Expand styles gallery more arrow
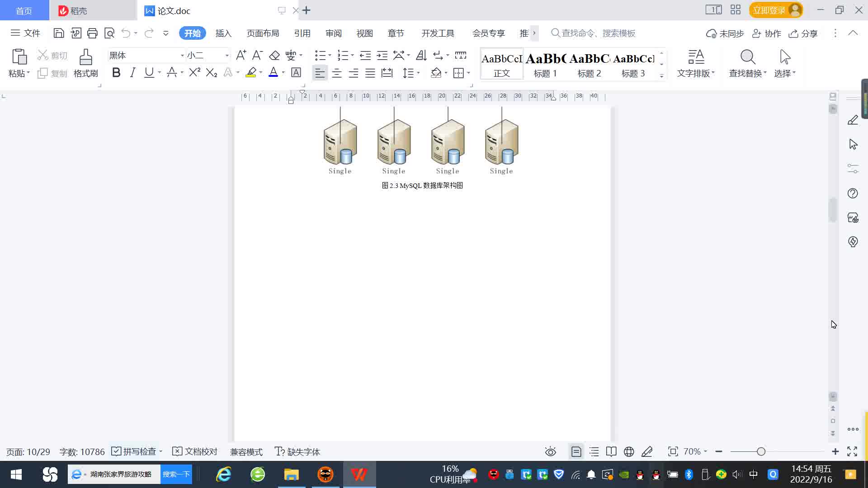 click(x=661, y=75)
